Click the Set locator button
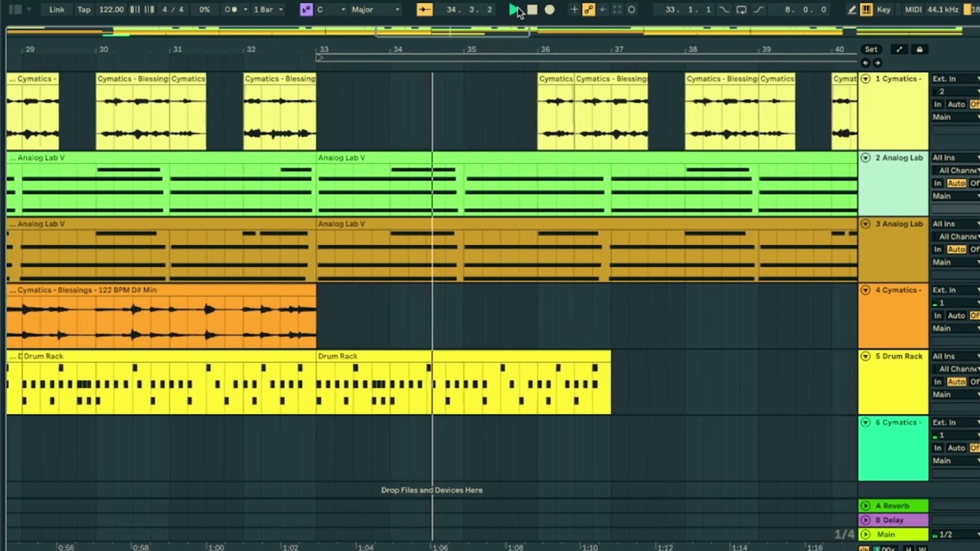Screen dimensions: 980x551 (x=871, y=50)
